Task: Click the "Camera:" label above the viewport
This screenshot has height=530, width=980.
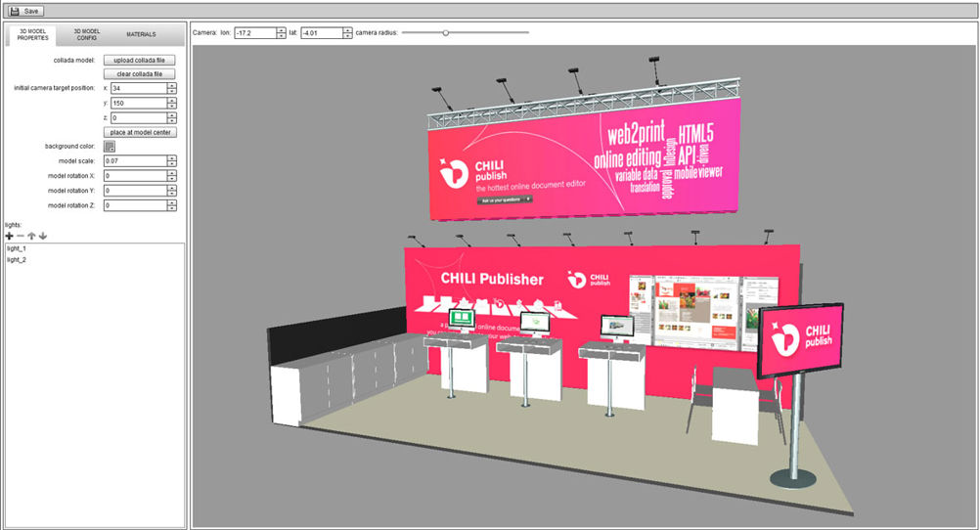Action: [205, 32]
